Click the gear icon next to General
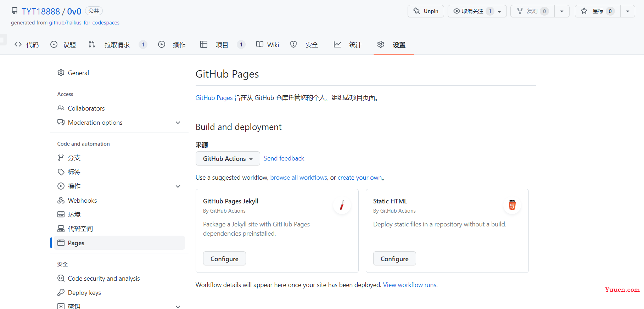The image size is (644, 309). pos(61,73)
